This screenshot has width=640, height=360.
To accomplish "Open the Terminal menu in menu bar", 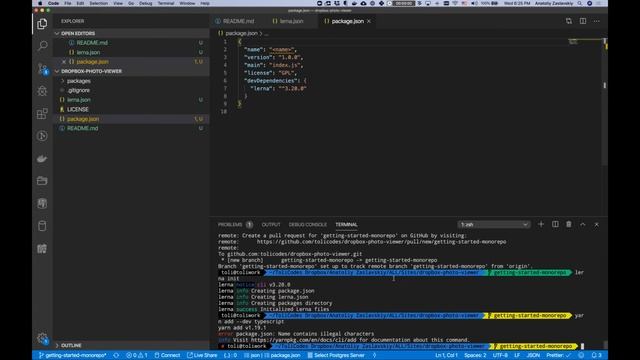I will [x=166, y=3].
